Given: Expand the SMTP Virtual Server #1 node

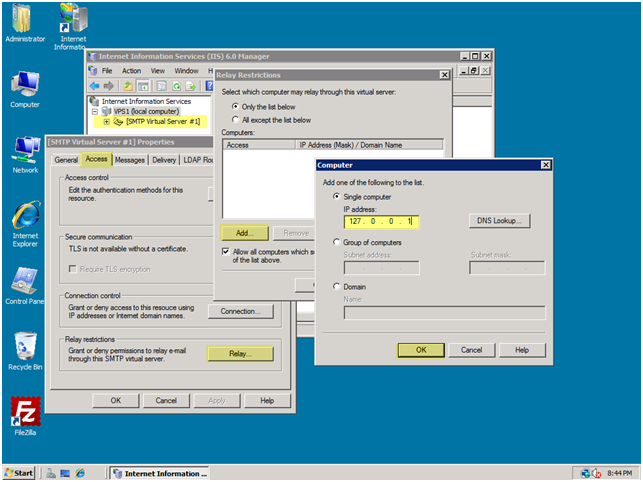Looking at the screenshot, I should pyautogui.click(x=106, y=121).
